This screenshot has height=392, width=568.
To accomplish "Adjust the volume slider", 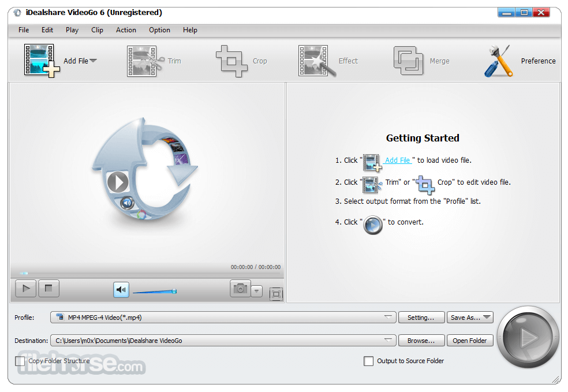I will [x=154, y=292].
